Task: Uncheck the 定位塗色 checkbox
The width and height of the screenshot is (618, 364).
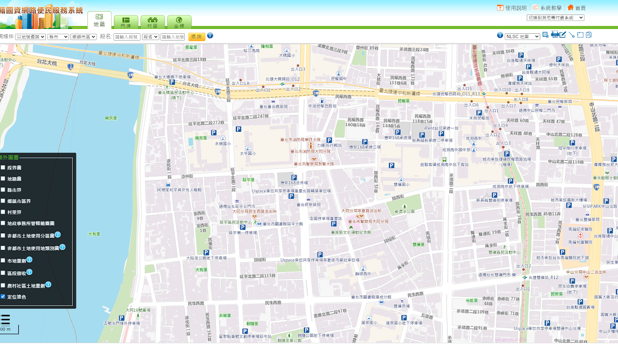Action: pyautogui.click(x=3, y=297)
